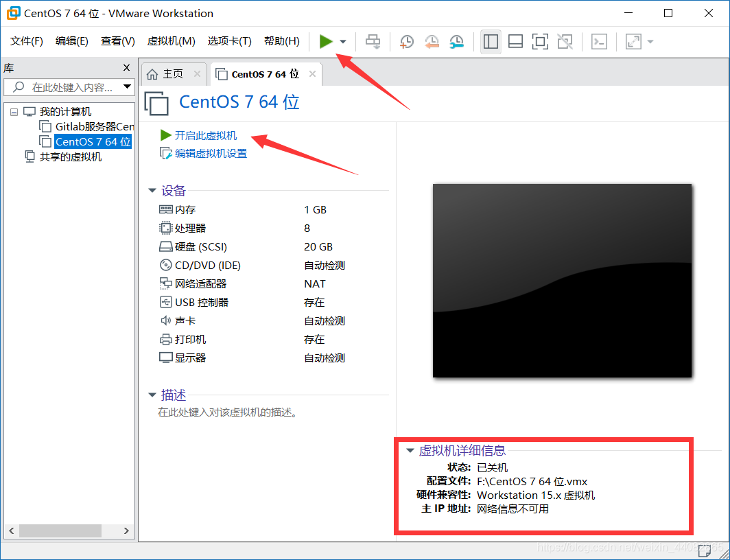Click the VMware icon in title bar
The height and width of the screenshot is (560, 730).
click(13, 13)
